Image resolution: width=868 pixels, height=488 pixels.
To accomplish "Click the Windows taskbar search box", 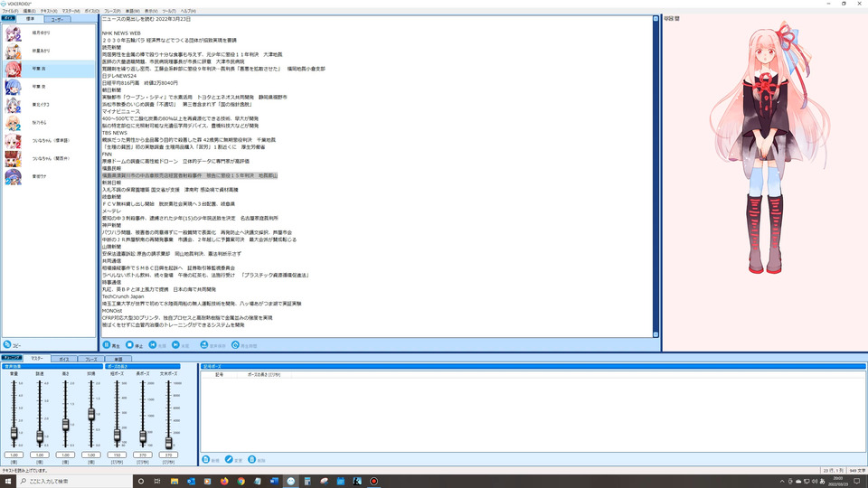I will (75, 482).
